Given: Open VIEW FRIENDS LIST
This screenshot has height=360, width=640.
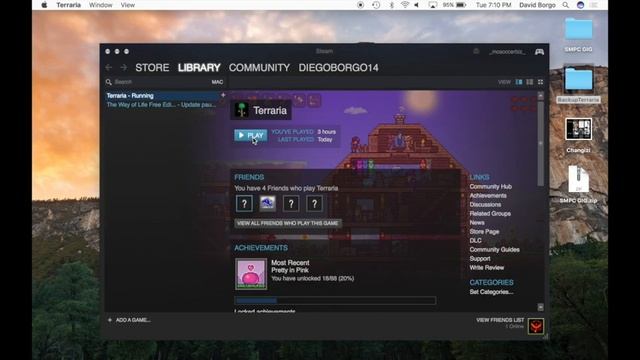Looking at the screenshot, I should point(500,320).
